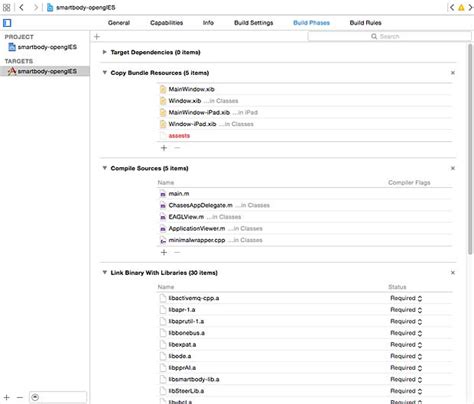
Task: Click the yellow warning triangle icon
Action: click(x=461, y=7)
